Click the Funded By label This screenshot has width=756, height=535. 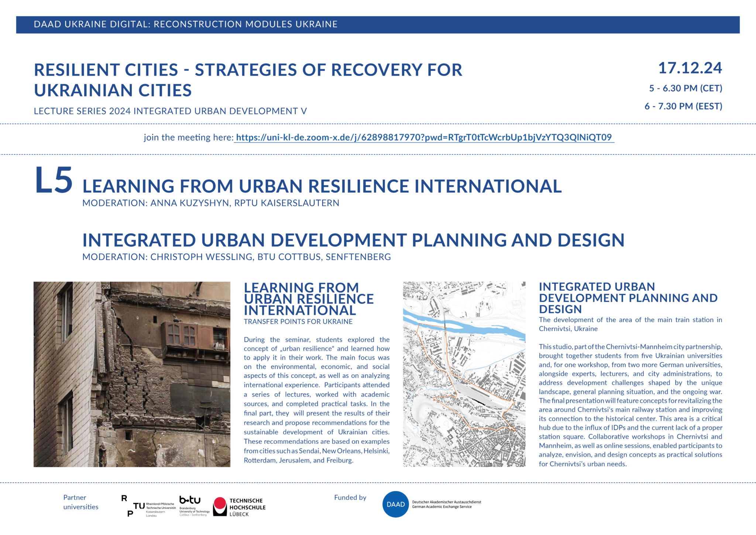click(350, 497)
